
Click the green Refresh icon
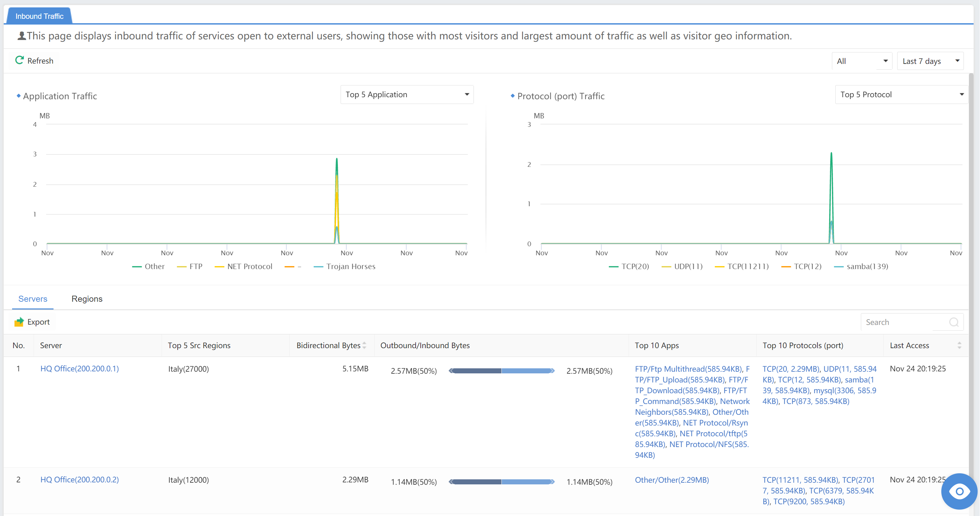coord(20,61)
